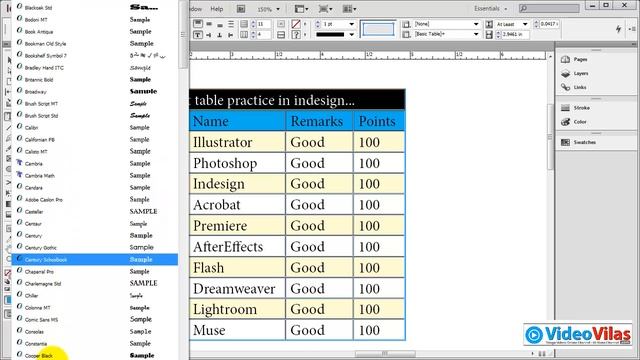Choose Century Gothic from the font list
640x360 pixels.
tap(94, 248)
